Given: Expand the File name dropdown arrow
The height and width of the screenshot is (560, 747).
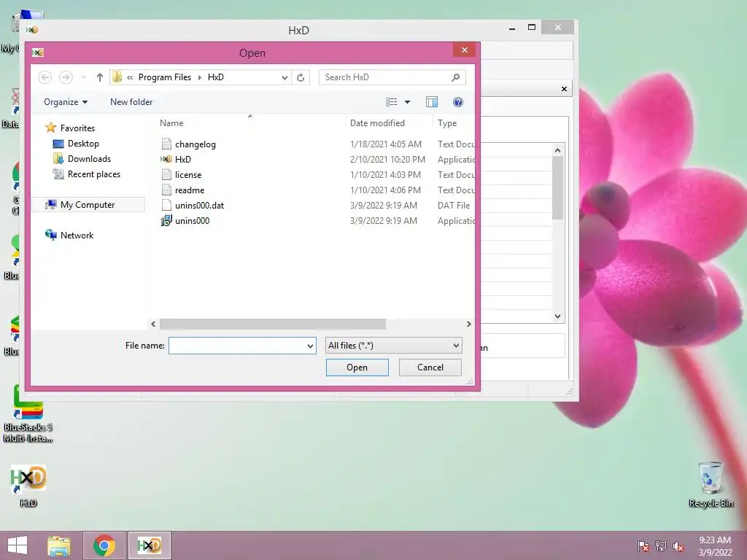Looking at the screenshot, I should point(310,346).
